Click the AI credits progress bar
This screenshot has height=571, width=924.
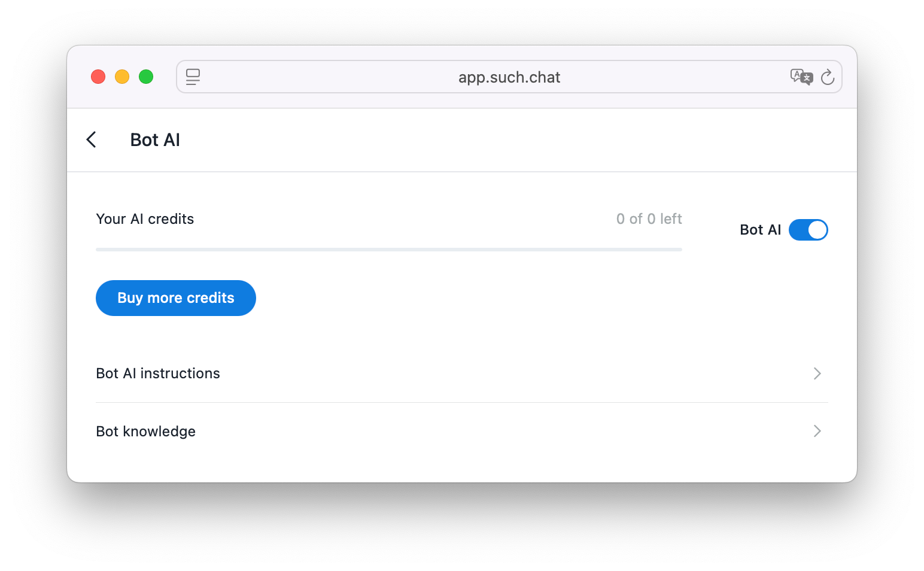point(389,250)
